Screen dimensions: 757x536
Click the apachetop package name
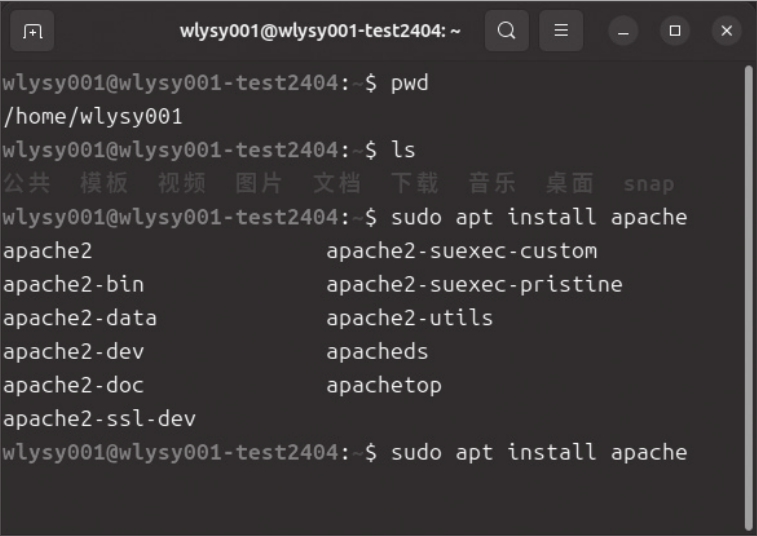(383, 385)
